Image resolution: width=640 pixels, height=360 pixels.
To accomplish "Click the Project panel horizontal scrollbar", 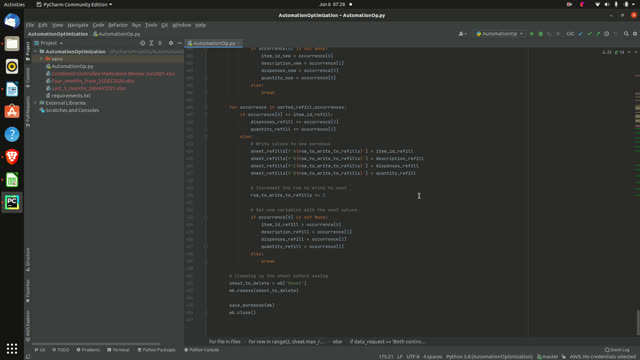I will 96,344.
